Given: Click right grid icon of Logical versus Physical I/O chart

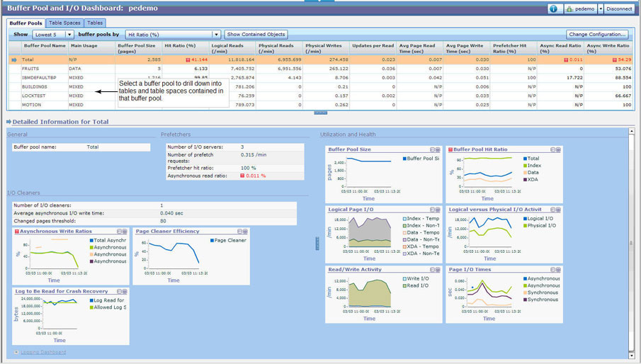Looking at the screenshot, I should [558, 210].
